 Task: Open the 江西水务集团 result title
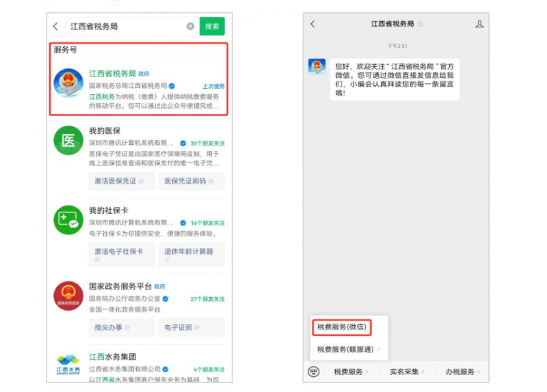pos(112,356)
